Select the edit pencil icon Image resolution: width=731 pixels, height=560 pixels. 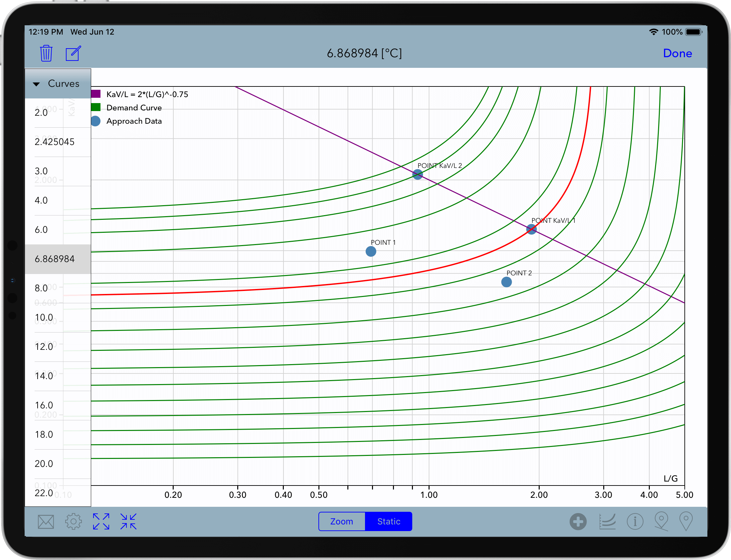click(73, 53)
